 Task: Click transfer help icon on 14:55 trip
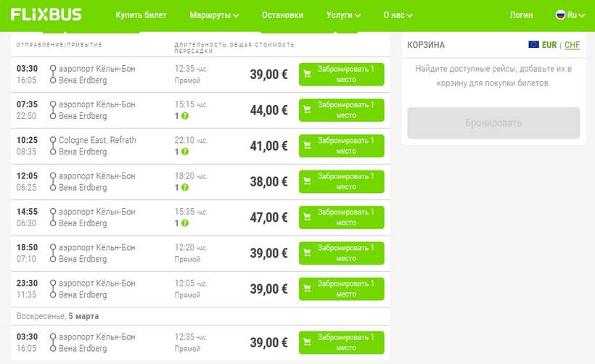click(x=185, y=223)
